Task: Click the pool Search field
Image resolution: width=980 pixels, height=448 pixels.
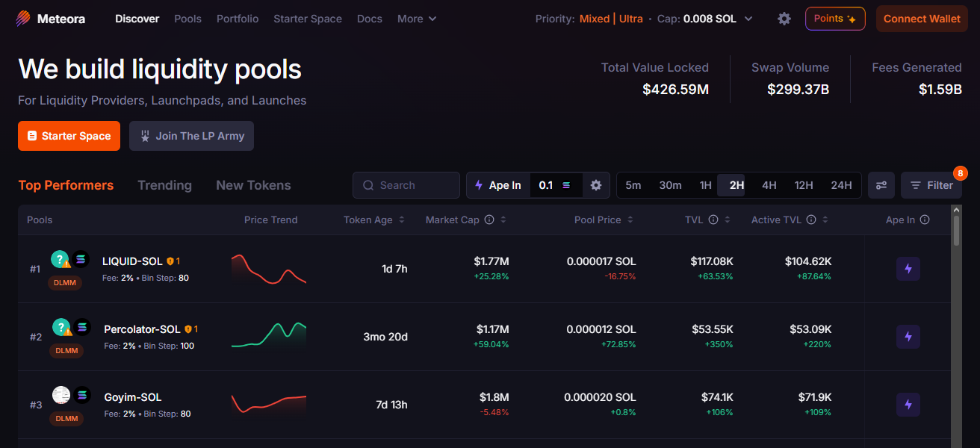Action: pos(406,185)
